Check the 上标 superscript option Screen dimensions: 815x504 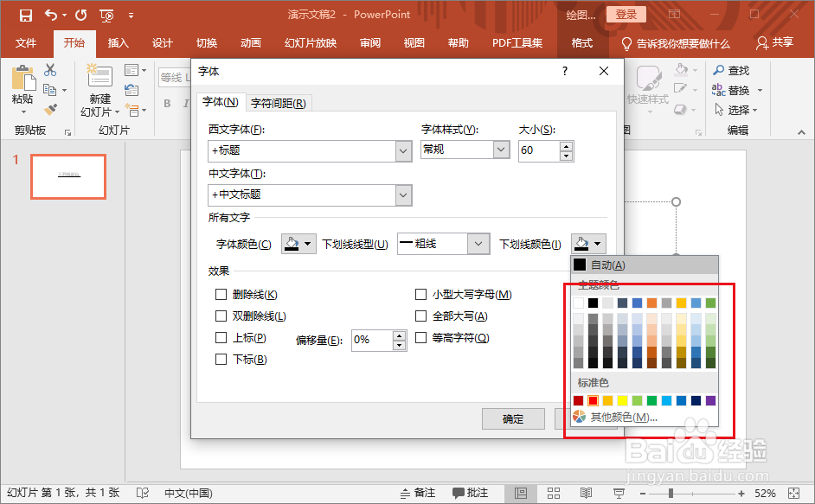[x=220, y=337]
